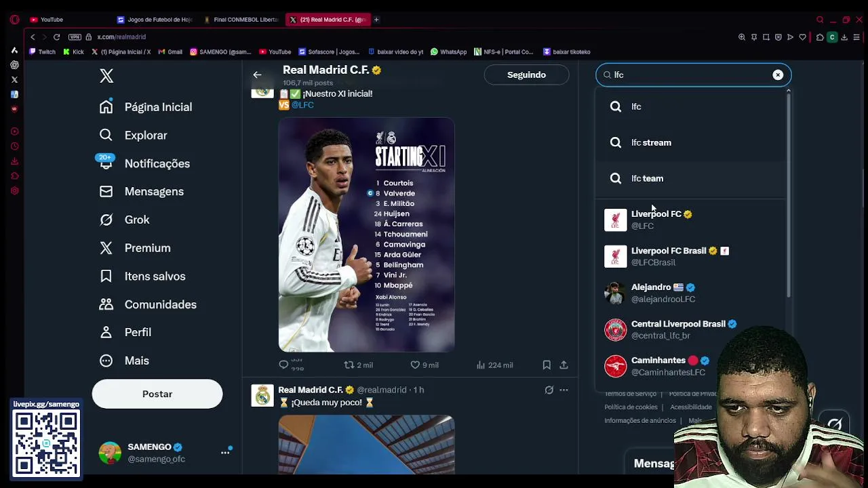Open Liverpool FC Brasil profile result
This screenshot has height=488, width=868.
click(x=692, y=256)
